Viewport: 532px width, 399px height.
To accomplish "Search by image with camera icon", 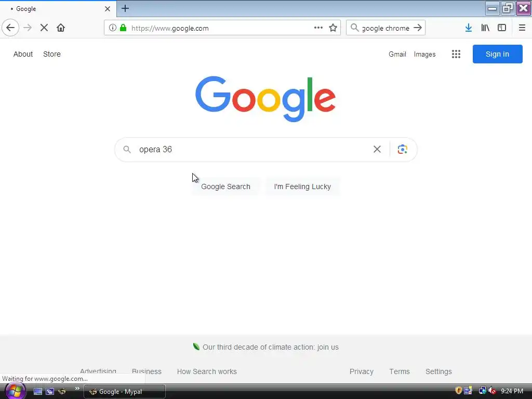I will 403,149.
